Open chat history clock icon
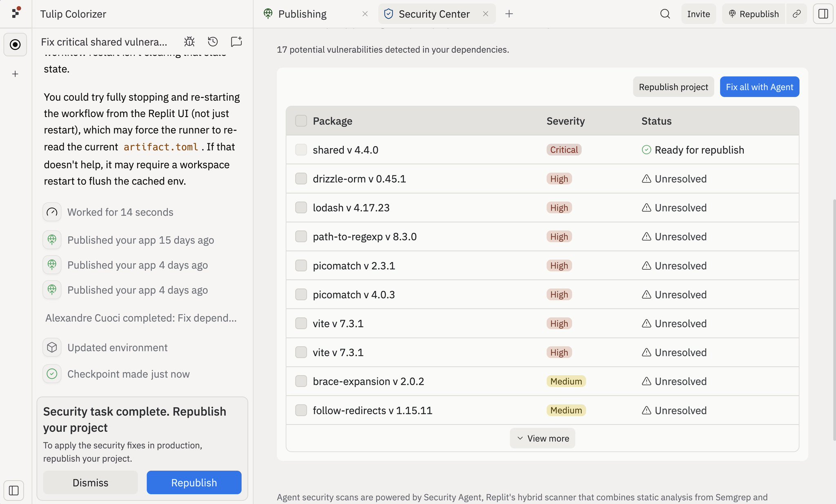Viewport: 836px width, 504px height. click(213, 42)
